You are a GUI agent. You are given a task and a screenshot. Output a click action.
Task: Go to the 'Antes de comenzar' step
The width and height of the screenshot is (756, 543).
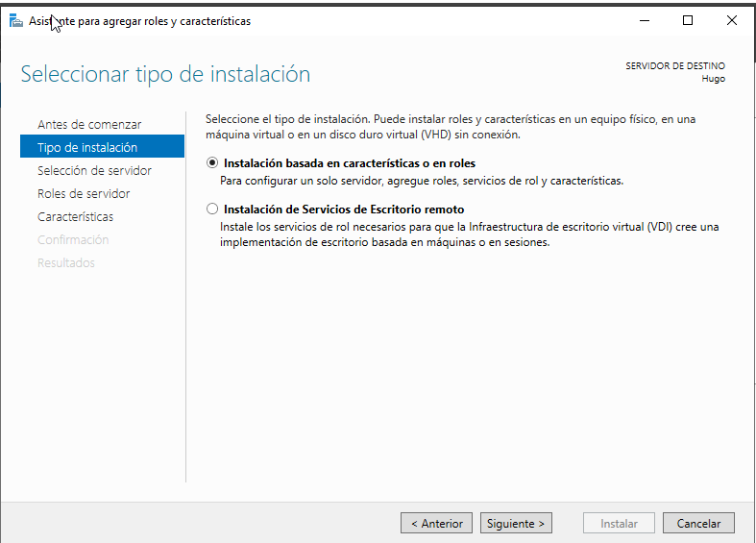(89, 125)
